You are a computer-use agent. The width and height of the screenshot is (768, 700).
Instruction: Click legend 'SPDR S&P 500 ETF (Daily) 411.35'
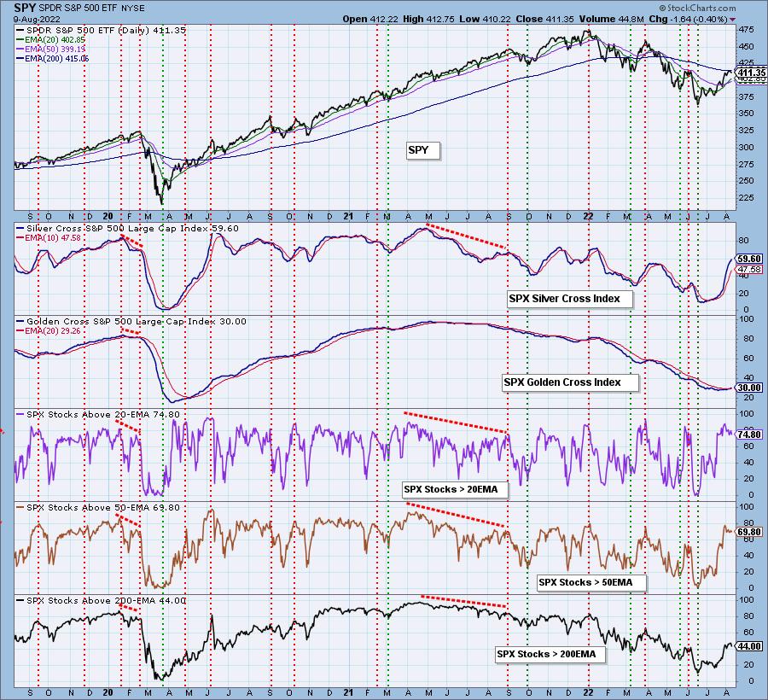point(101,30)
